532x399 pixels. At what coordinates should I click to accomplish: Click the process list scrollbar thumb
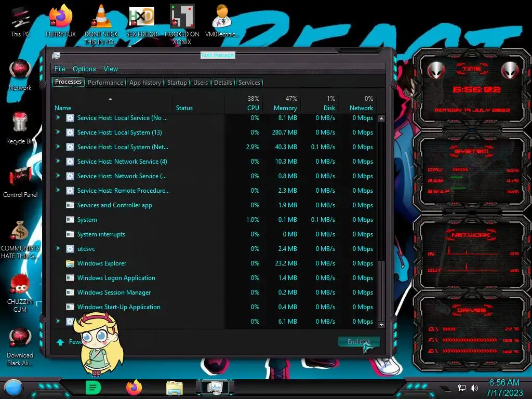[381, 290]
